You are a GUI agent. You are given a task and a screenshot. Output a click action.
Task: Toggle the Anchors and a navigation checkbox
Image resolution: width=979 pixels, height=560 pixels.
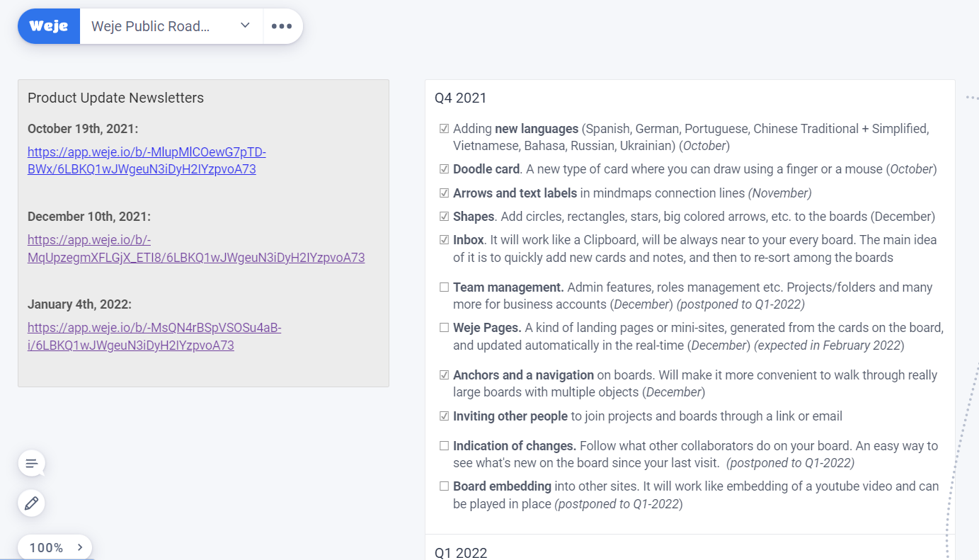pyautogui.click(x=444, y=375)
